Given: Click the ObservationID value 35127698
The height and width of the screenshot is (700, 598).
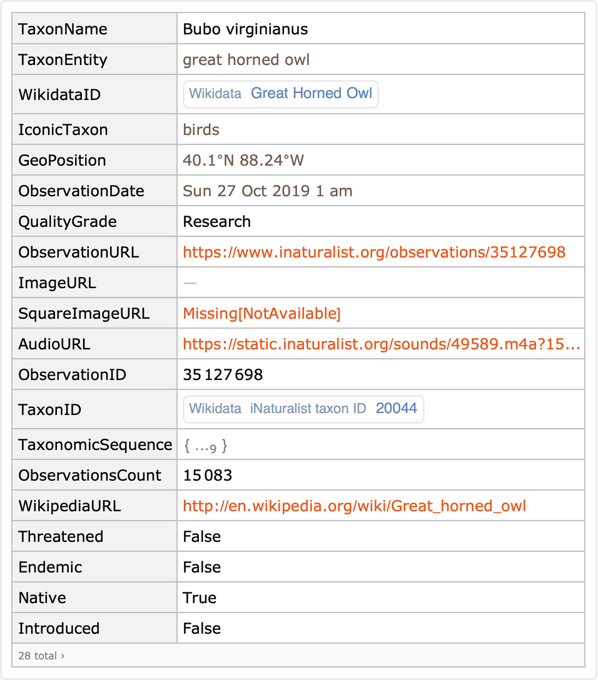Looking at the screenshot, I should pos(223,375).
